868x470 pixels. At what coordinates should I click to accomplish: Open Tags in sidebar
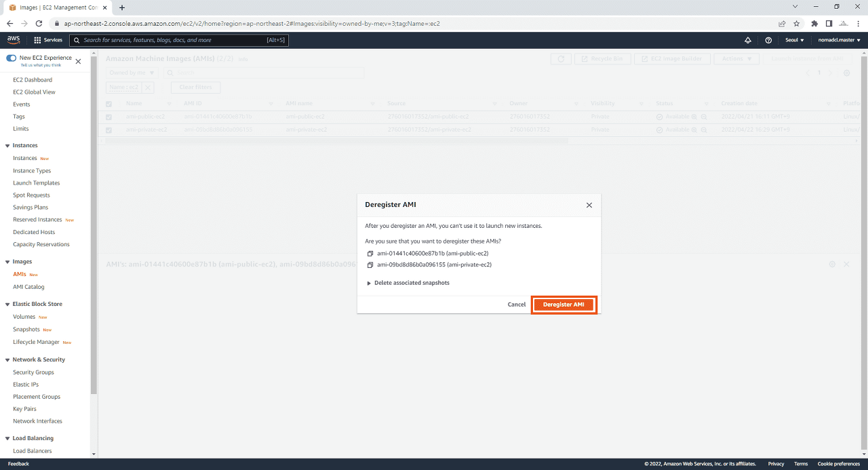click(19, 117)
